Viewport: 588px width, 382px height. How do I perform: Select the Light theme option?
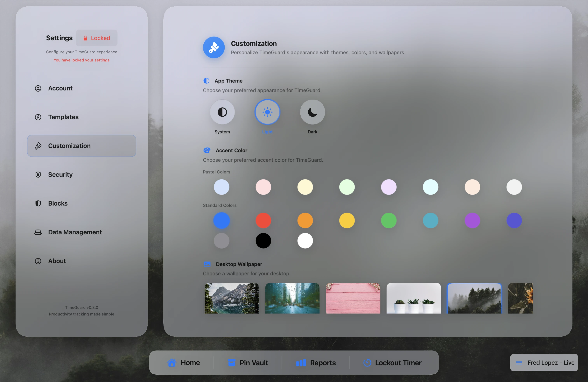(x=267, y=112)
